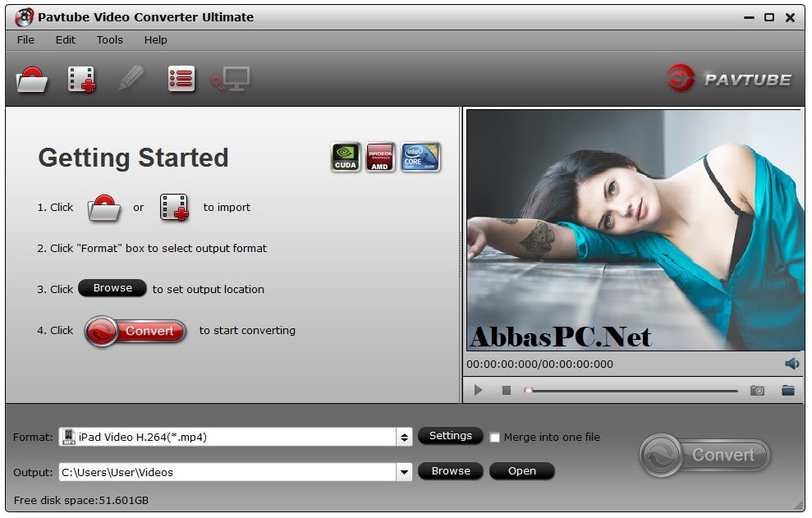Click Free disk space:51.601GB text
The height and width of the screenshot is (518, 812).
click(80, 501)
